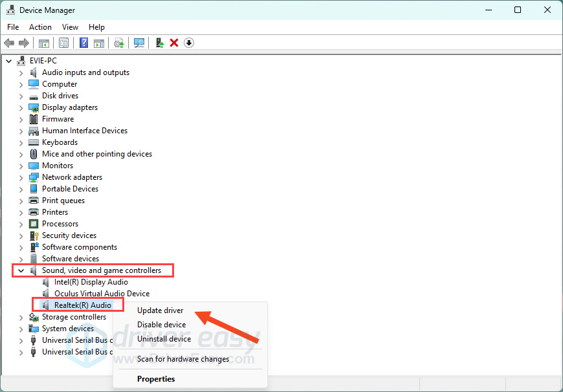Screen dimensions: 563x392
Task: Expand the Network adapters category
Action: (x=21, y=177)
